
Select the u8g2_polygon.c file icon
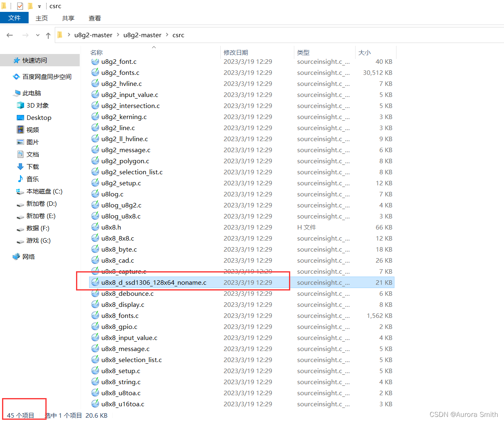(x=95, y=161)
